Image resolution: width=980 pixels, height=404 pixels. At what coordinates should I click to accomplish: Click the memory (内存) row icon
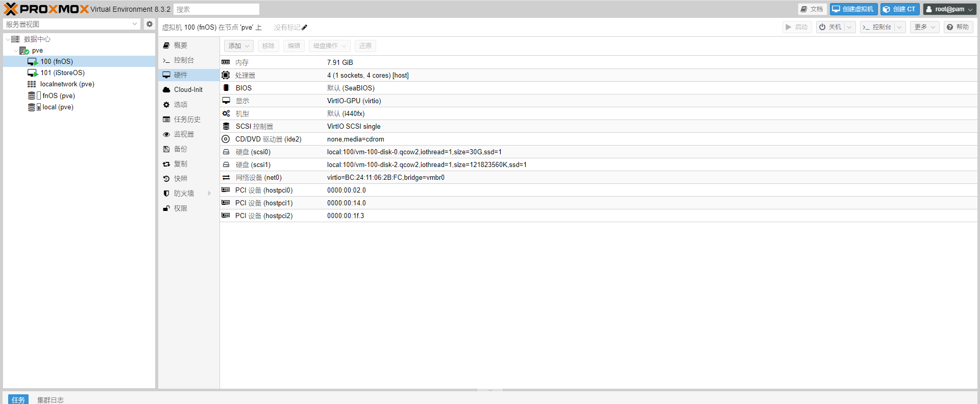click(x=226, y=62)
